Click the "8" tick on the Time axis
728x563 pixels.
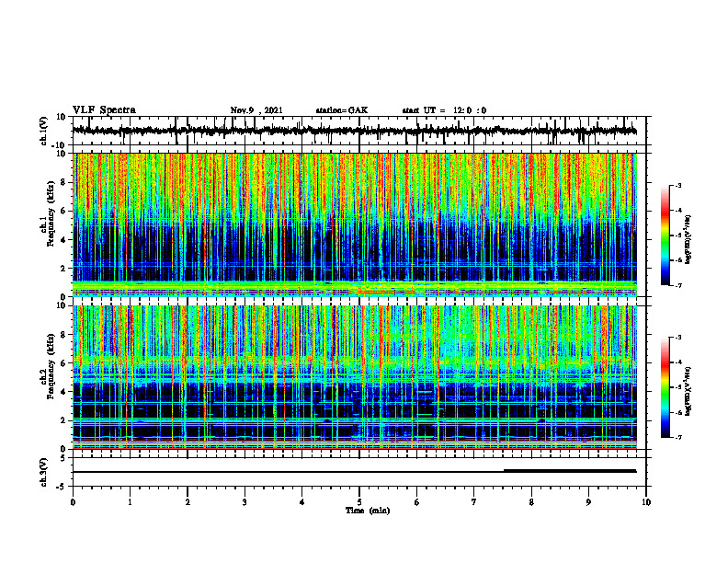[x=531, y=502]
